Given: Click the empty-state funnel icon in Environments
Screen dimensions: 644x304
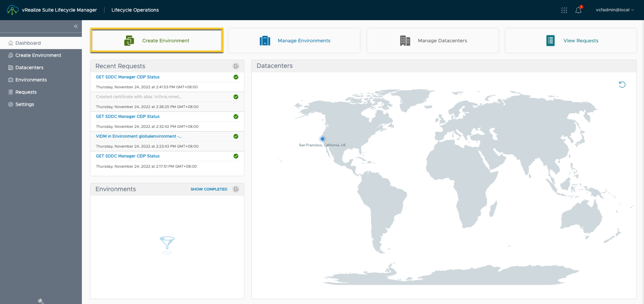Looking at the screenshot, I should point(167,245).
